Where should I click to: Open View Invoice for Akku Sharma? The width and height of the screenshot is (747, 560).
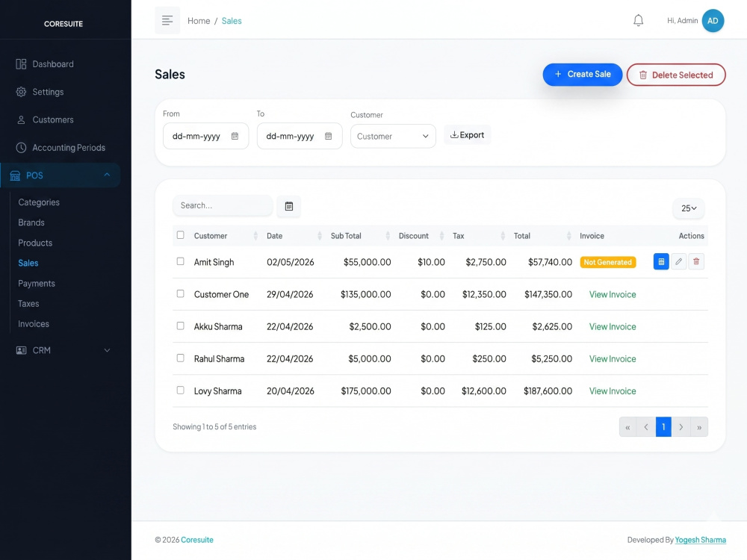point(613,327)
